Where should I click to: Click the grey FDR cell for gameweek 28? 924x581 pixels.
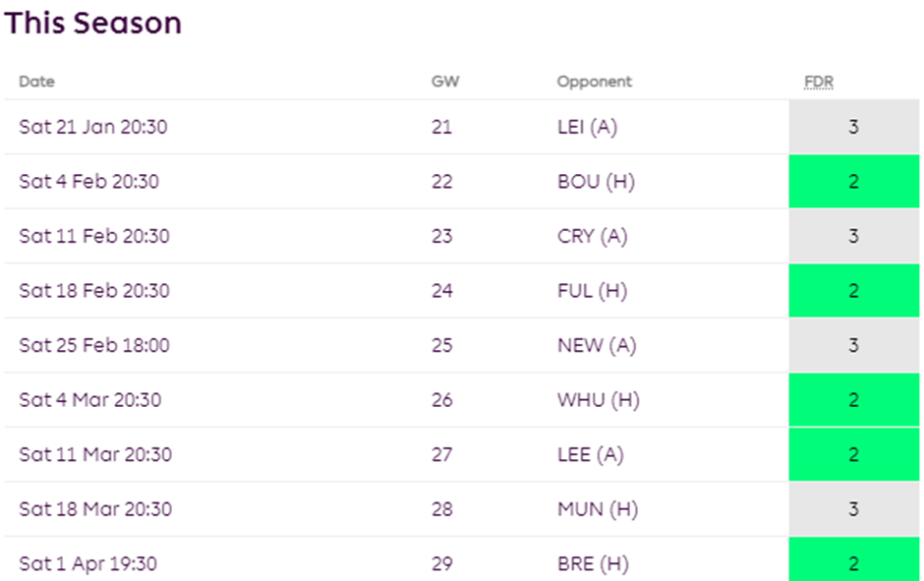pos(853,509)
